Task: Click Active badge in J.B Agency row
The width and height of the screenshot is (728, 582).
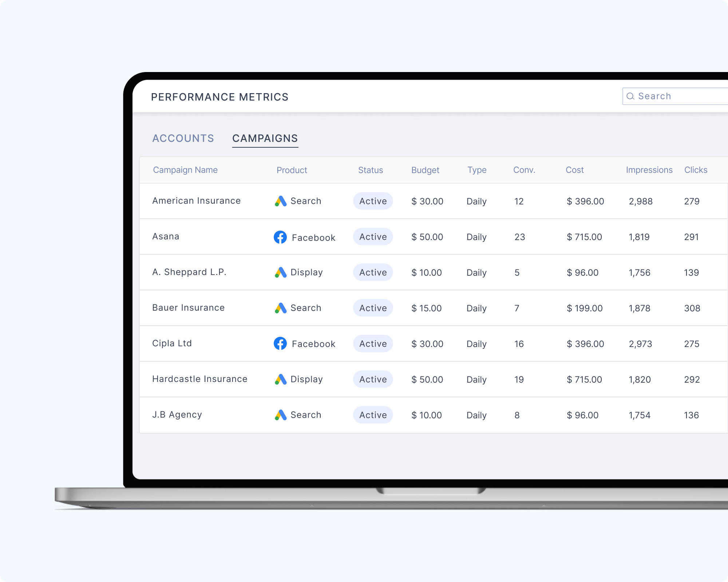Action: click(373, 415)
